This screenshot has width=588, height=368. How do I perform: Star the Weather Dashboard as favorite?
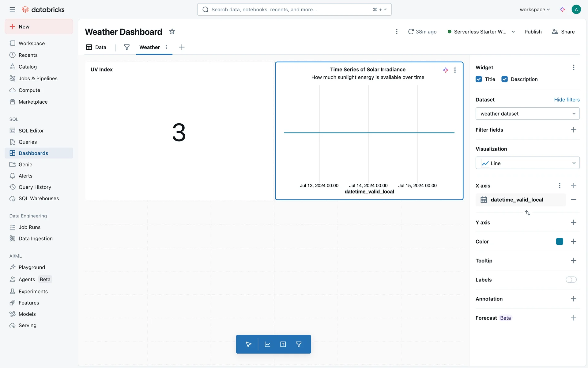pyautogui.click(x=172, y=32)
